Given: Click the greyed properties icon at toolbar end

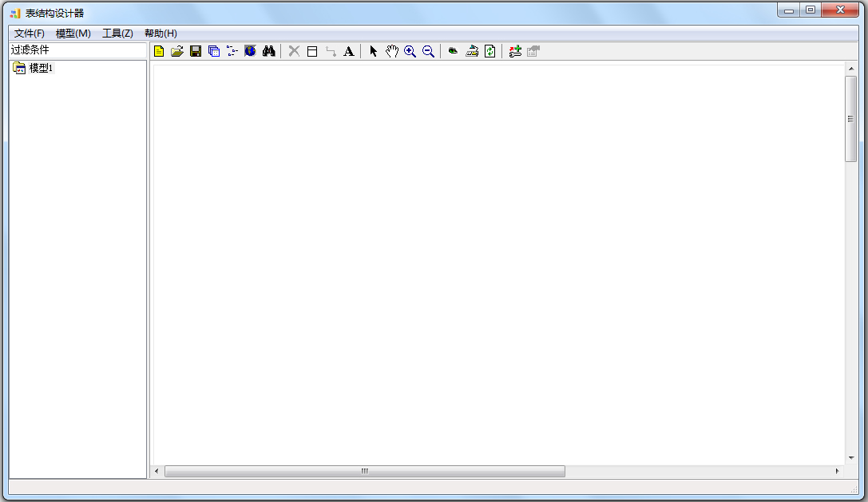Looking at the screenshot, I should pos(533,51).
